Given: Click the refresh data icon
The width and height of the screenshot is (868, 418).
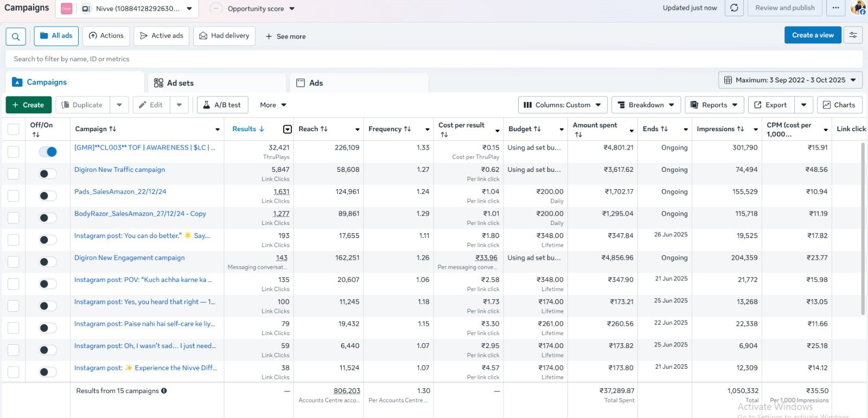Looking at the screenshot, I should [734, 8].
